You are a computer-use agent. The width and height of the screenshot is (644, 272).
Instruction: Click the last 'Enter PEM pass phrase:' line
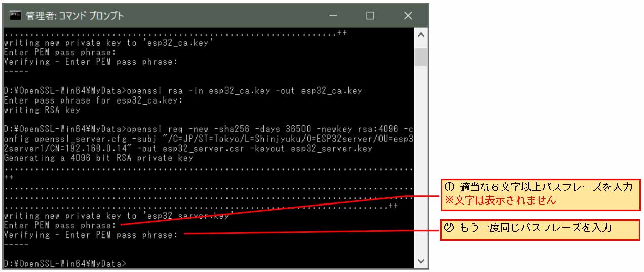tap(60, 225)
